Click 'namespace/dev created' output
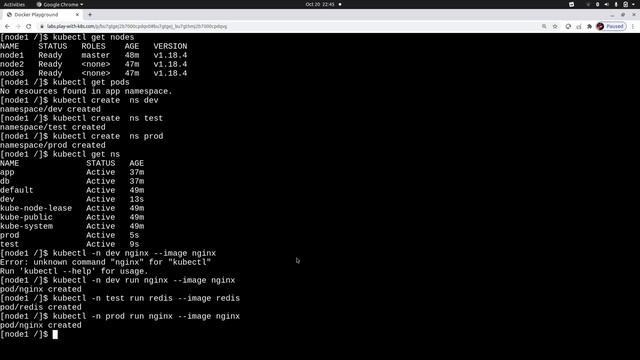This screenshot has height=360, width=640. tap(50, 109)
